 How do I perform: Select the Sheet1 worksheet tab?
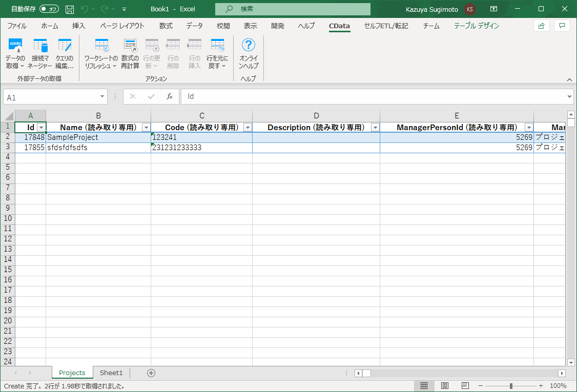pos(111,373)
